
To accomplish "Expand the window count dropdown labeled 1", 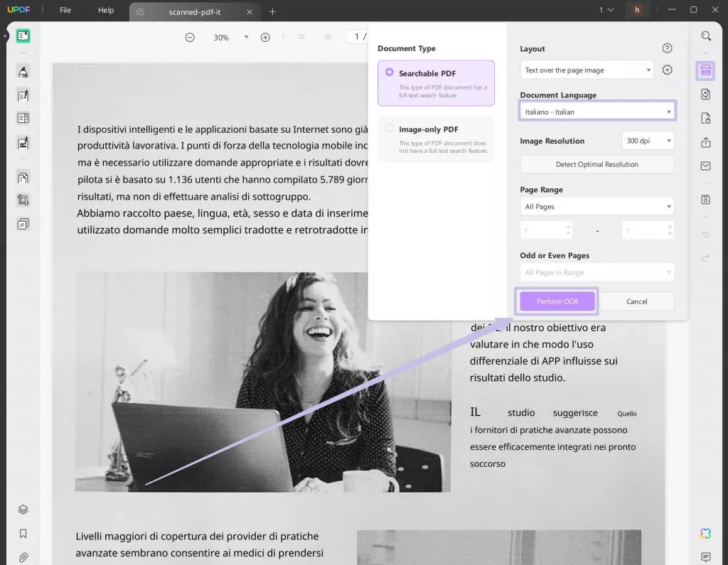I will [606, 10].
